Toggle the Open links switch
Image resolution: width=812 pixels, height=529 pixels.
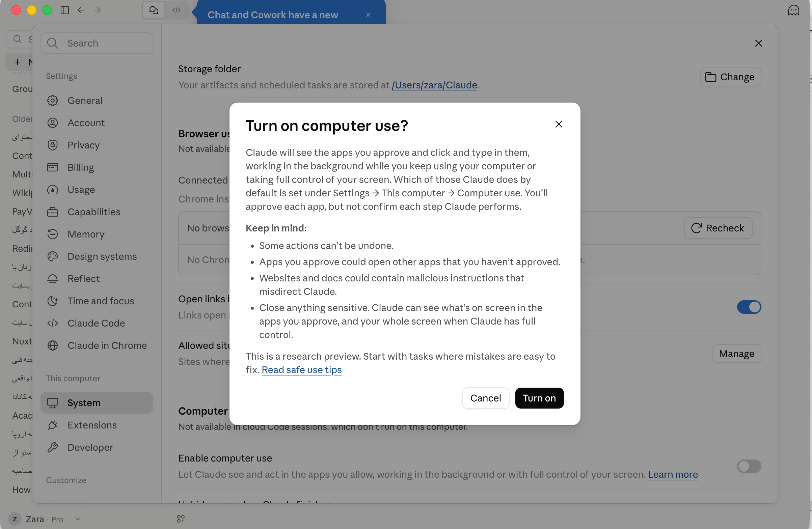tap(749, 307)
